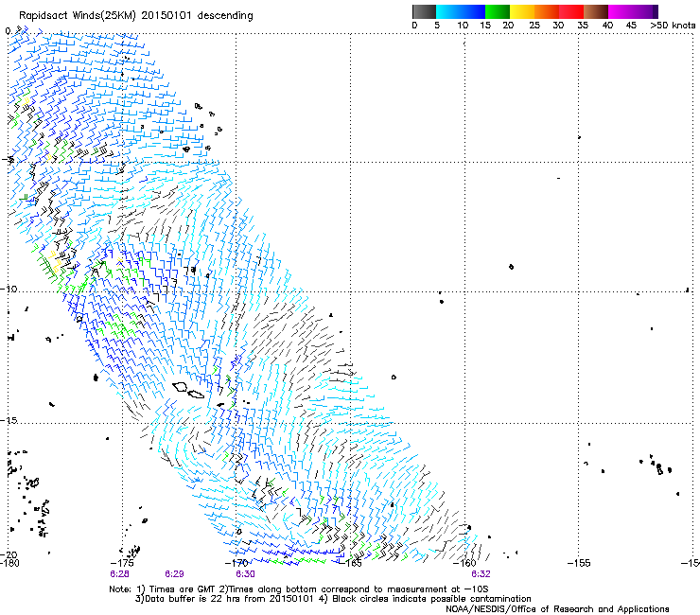Click the 'NOAA/NESDIS/Office of Research and Applications' credit
The width and height of the screenshot is (700, 615).
pos(557,609)
